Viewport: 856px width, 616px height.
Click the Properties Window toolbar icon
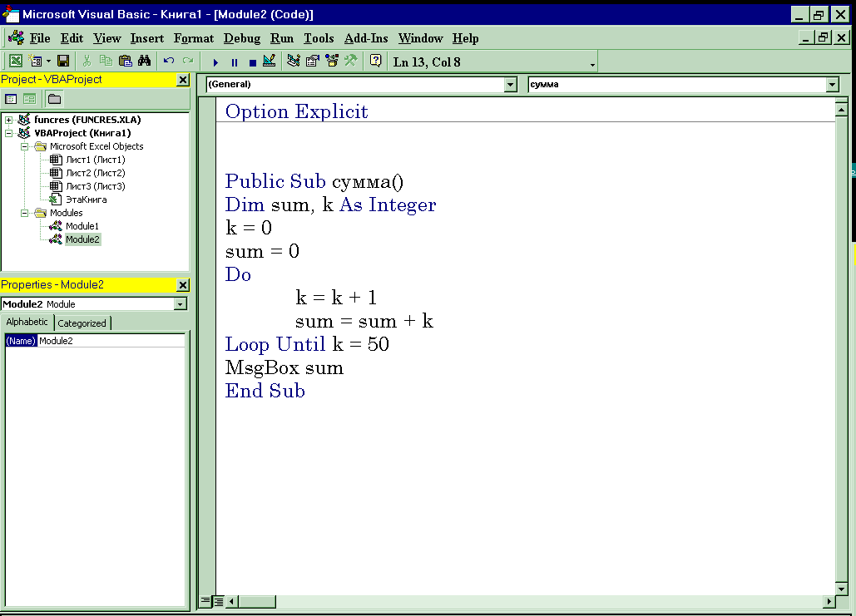313,62
